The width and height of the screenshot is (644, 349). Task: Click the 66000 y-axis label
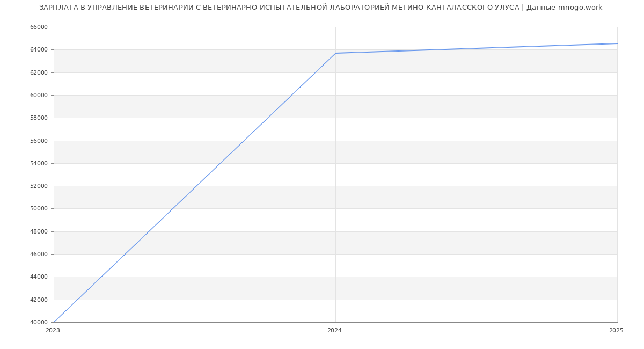pyautogui.click(x=39, y=27)
